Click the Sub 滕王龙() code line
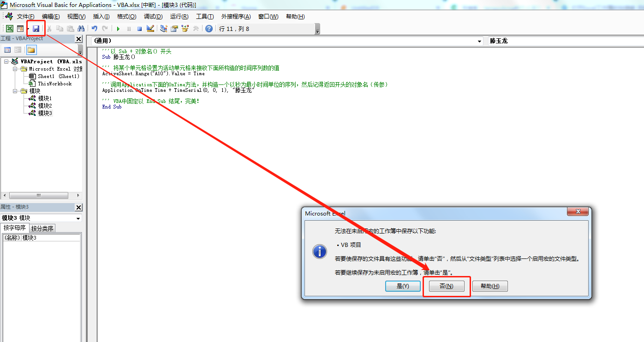The width and height of the screenshot is (644, 342). 119,57
